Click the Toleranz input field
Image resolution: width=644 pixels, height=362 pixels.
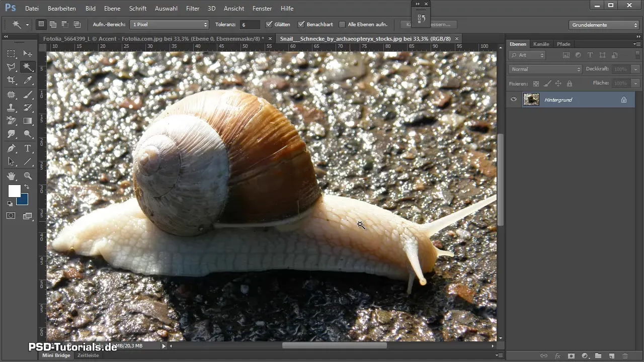pyautogui.click(x=250, y=24)
